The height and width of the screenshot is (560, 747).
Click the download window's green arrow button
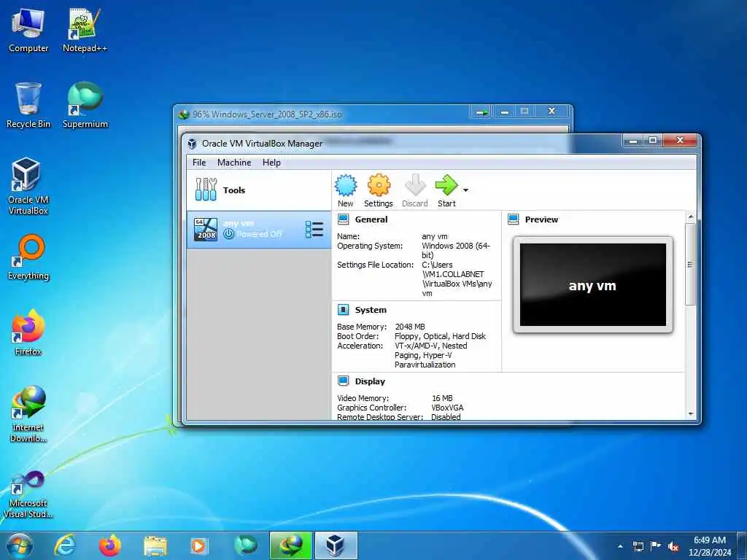pyautogui.click(x=481, y=112)
